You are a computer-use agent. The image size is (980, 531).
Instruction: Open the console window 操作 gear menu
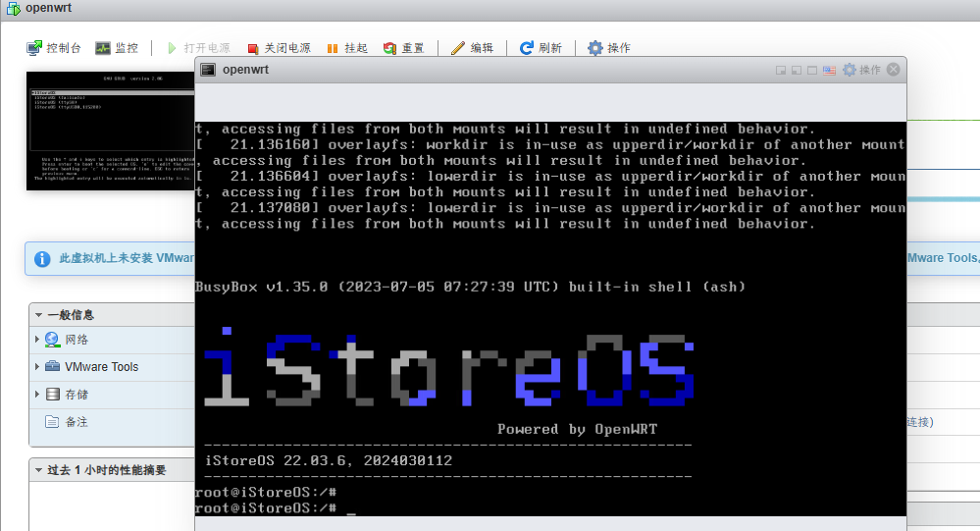tap(862, 70)
